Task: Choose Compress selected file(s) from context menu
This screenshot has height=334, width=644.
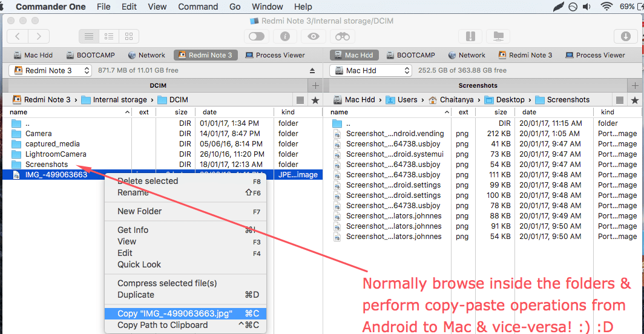Action: coord(185,283)
